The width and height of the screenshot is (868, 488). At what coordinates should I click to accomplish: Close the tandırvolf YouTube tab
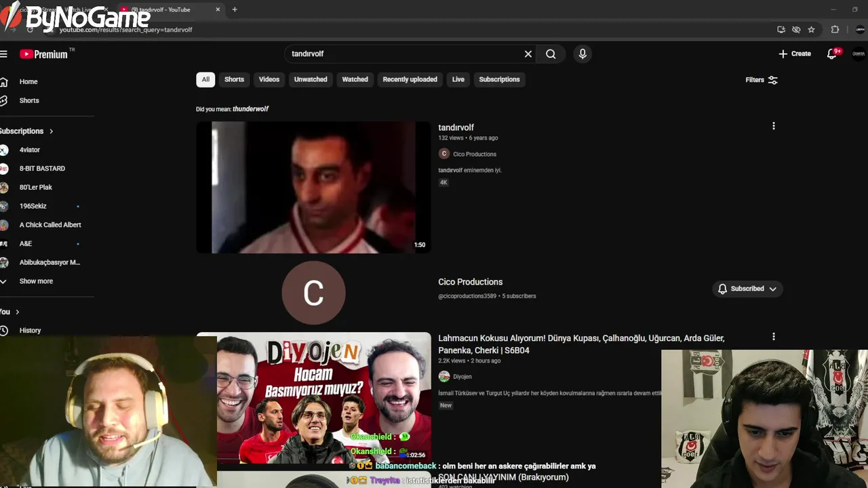[218, 9]
